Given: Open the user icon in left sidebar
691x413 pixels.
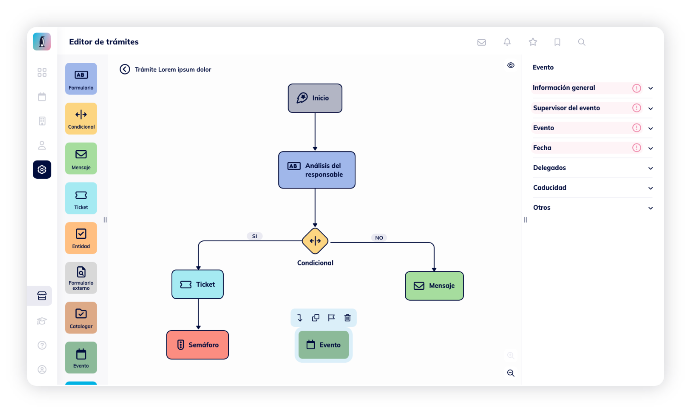Looking at the screenshot, I should 42,145.
